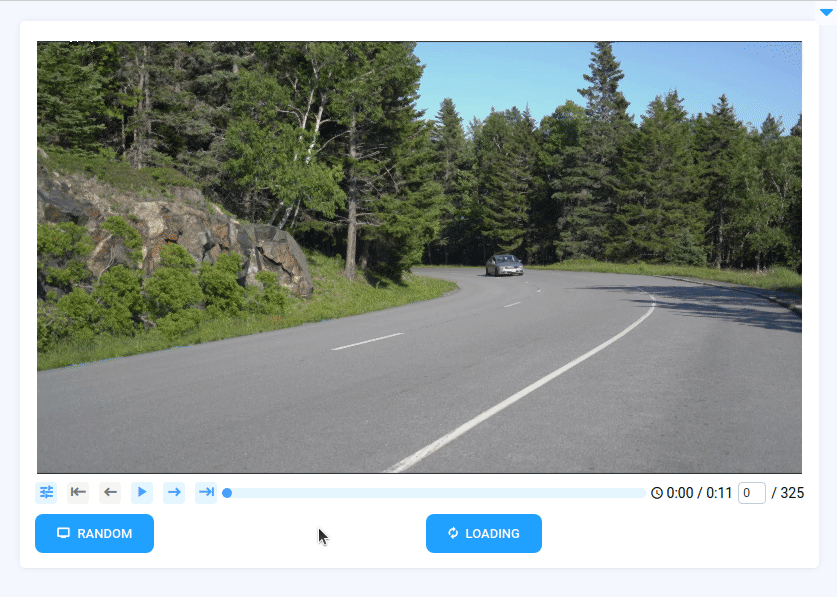Screen dimensions: 837x597
Task: Click the end of the progress track
Action: click(643, 493)
